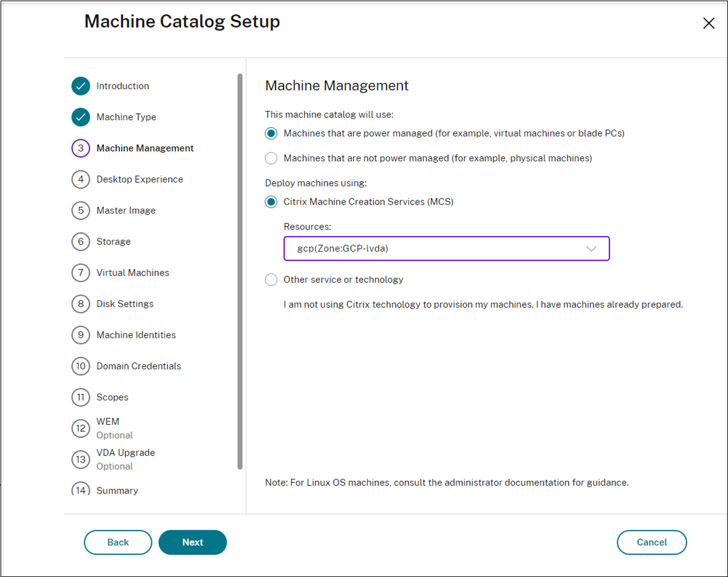Click the step 9 Machine Identities circle

coord(81,335)
